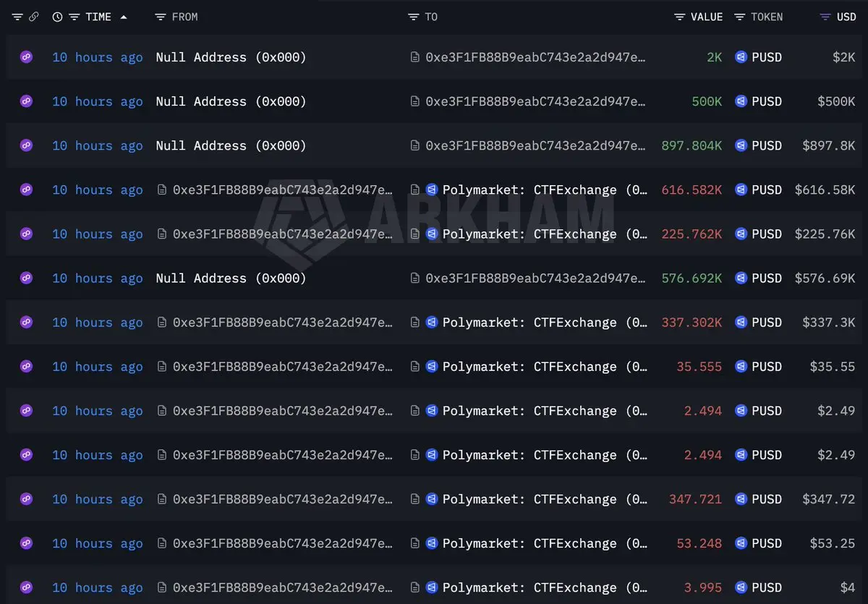Click the Polygon chain icon in the 35.555 row
This screenshot has height=604, width=868.
pyautogui.click(x=27, y=366)
